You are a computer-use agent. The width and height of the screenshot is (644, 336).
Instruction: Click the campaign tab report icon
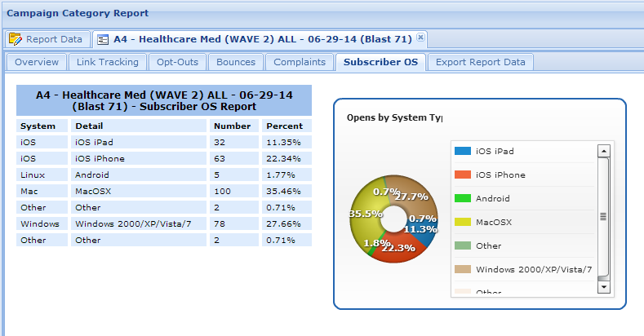coord(104,38)
